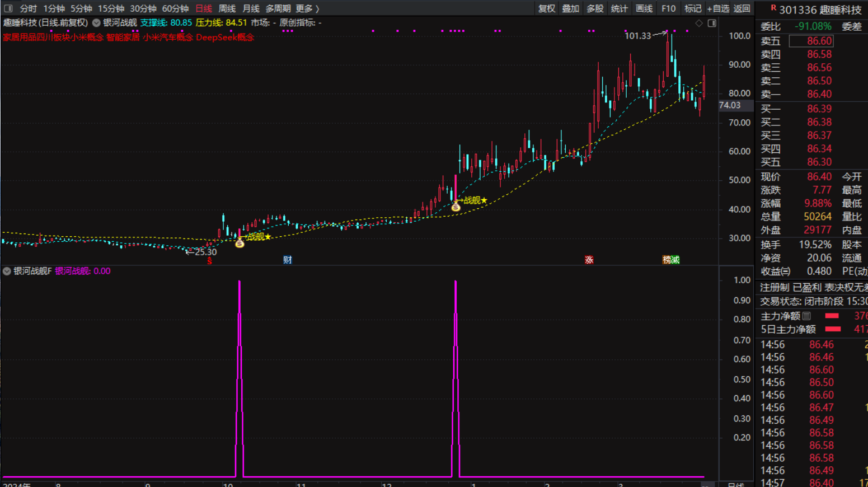This screenshot has height=487, width=868.
Task: Click the 榜 leaderboard marker on chart
Action: 667,260
